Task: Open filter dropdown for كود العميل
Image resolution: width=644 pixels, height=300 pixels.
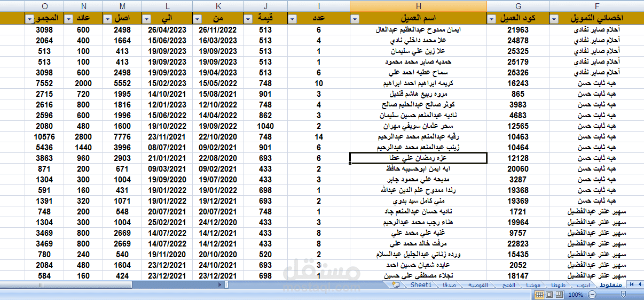Action: pyautogui.click(x=492, y=19)
